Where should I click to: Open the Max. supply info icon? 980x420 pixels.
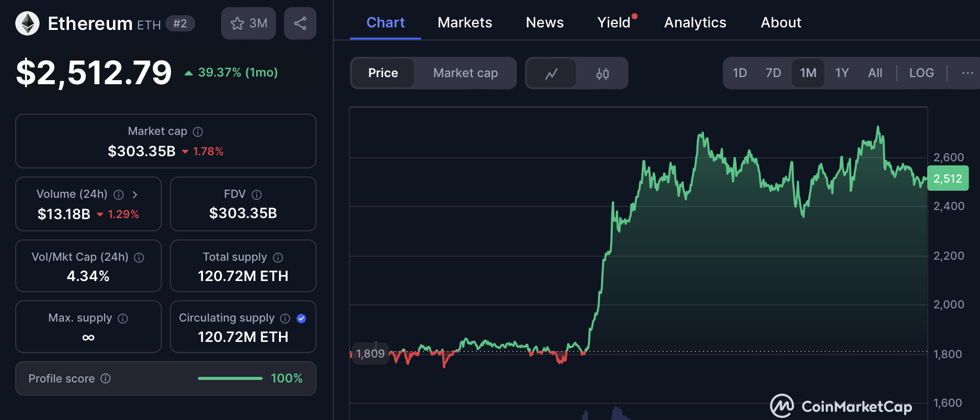click(x=123, y=319)
